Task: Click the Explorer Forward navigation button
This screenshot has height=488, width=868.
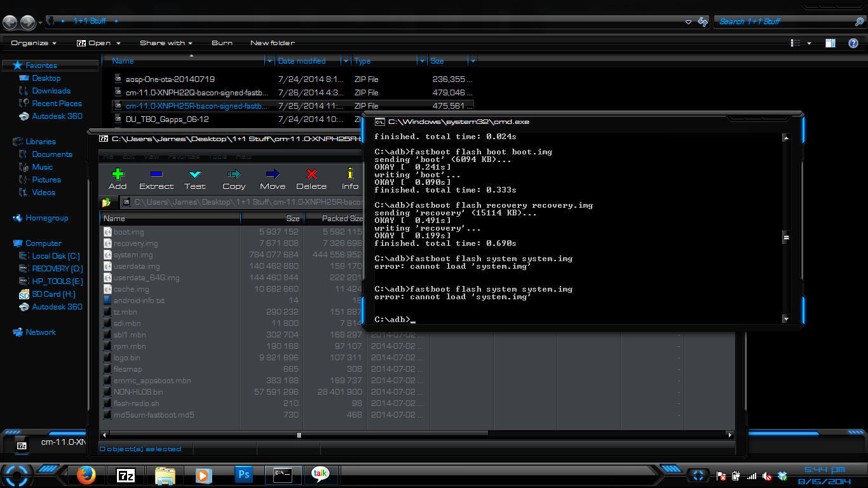Action: click(x=27, y=22)
